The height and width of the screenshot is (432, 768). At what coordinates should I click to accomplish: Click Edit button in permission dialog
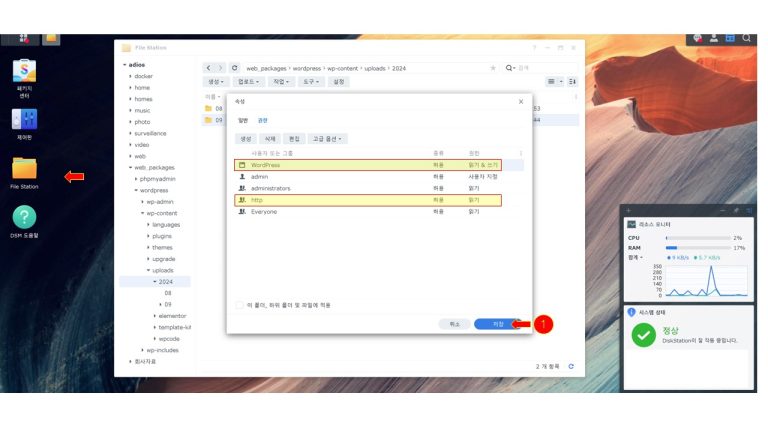click(x=294, y=139)
